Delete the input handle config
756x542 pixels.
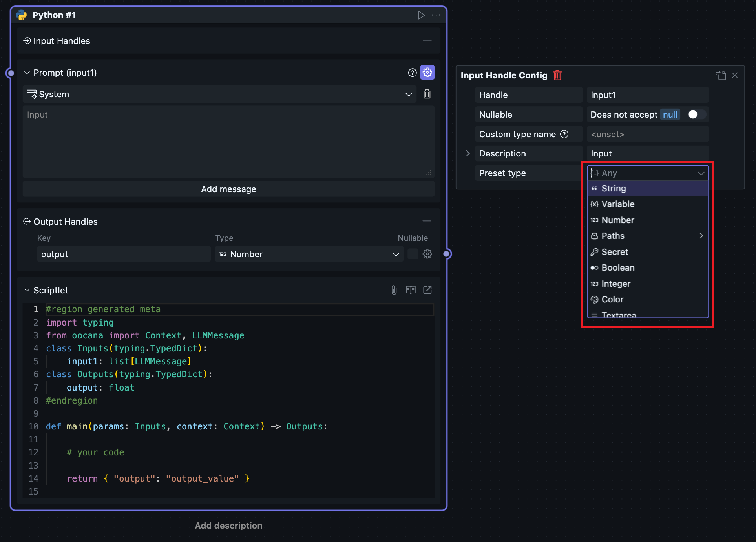pyautogui.click(x=557, y=75)
